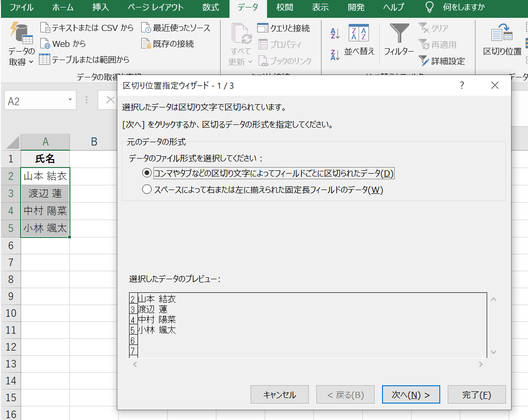Click the sort ascending A-Z icon
528x420 pixels.
coord(335,33)
